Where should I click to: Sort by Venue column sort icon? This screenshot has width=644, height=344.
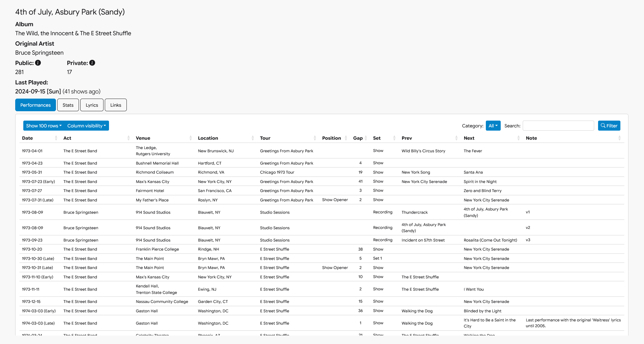tap(191, 138)
